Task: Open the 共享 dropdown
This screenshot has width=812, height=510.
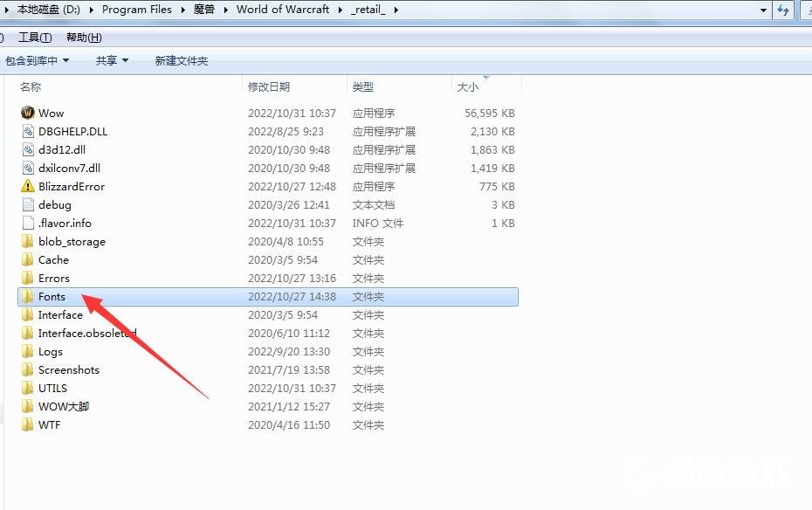Action: coord(112,60)
